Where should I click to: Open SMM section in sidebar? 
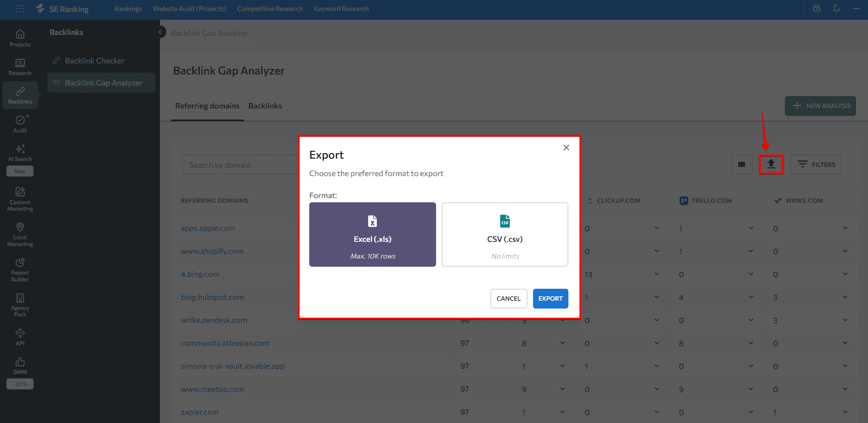pos(20,366)
